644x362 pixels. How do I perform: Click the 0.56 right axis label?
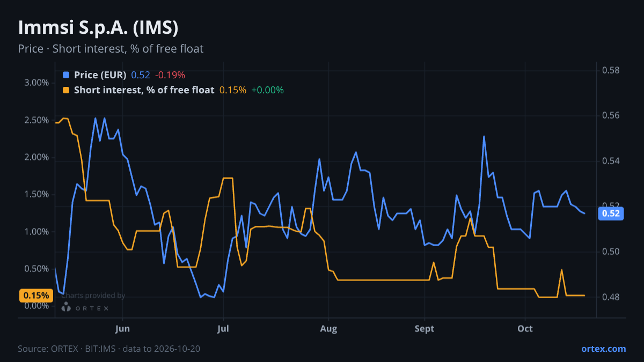pos(611,115)
